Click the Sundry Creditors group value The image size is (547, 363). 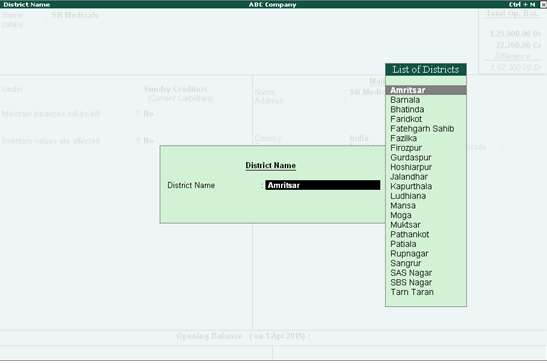click(175, 89)
